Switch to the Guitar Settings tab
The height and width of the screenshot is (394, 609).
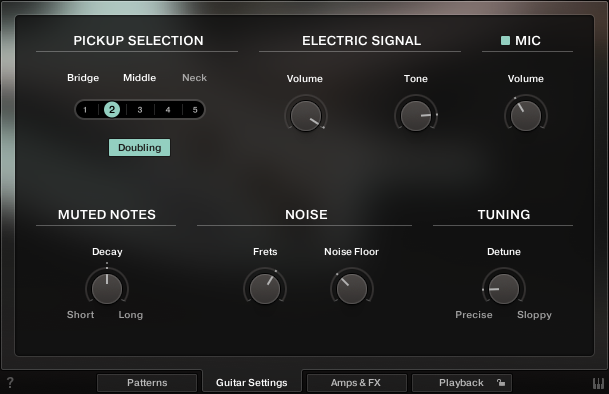[252, 383]
